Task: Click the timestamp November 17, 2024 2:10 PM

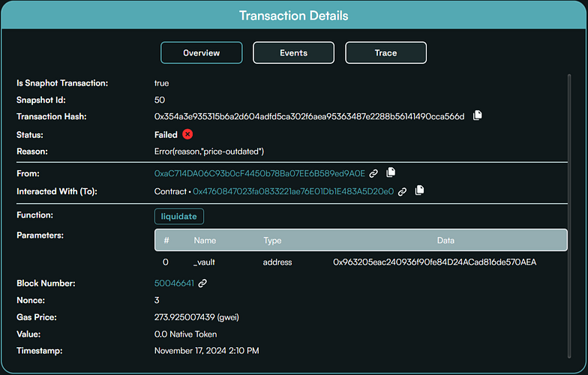Action: 207,351
